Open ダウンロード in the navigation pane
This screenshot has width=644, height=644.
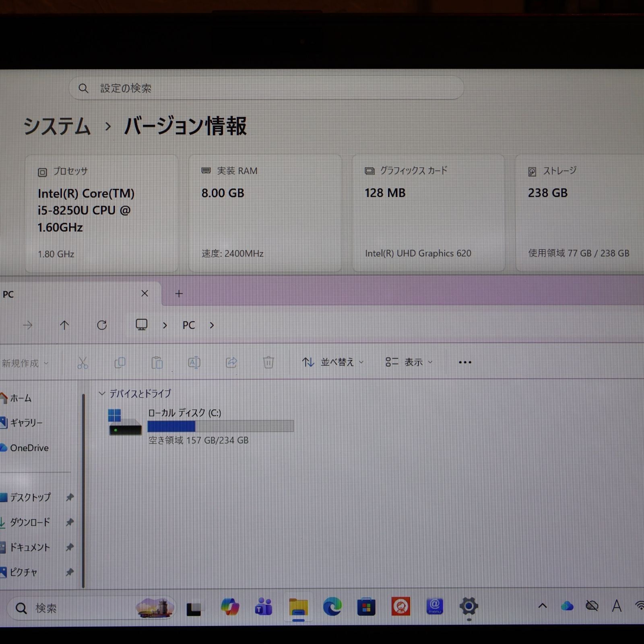click(x=25, y=522)
